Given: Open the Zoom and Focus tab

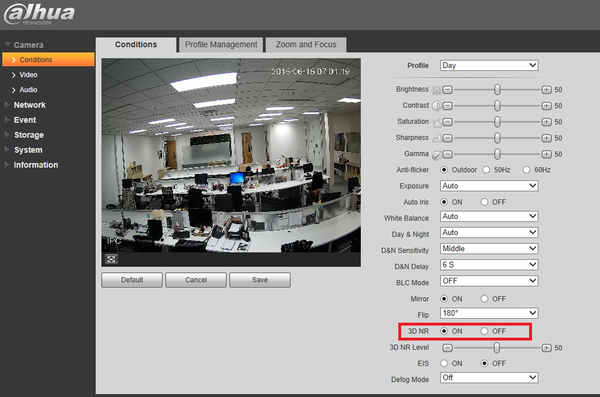Looking at the screenshot, I should (306, 45).
